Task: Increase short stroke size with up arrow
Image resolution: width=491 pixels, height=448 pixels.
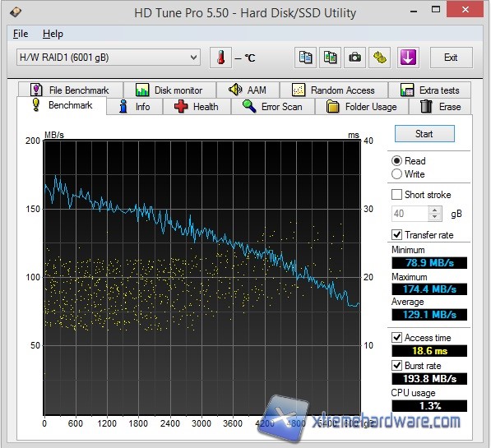Action: 435,210
